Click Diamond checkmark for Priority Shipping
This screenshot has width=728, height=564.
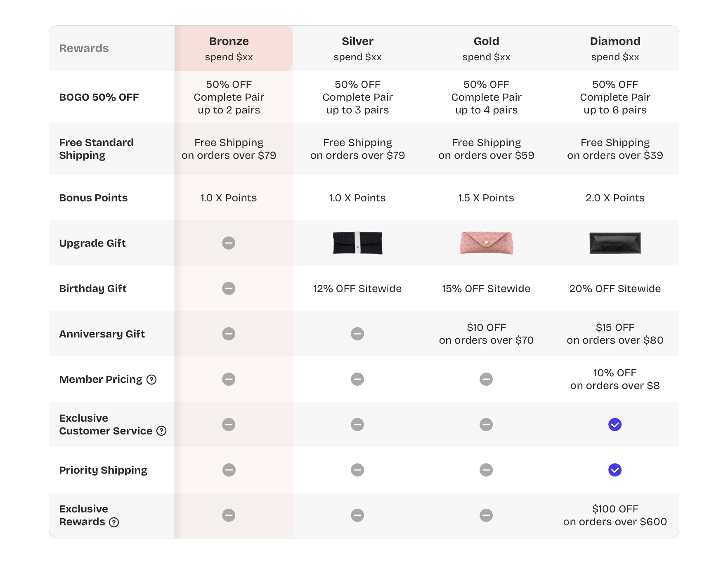(x=615, y=470)
